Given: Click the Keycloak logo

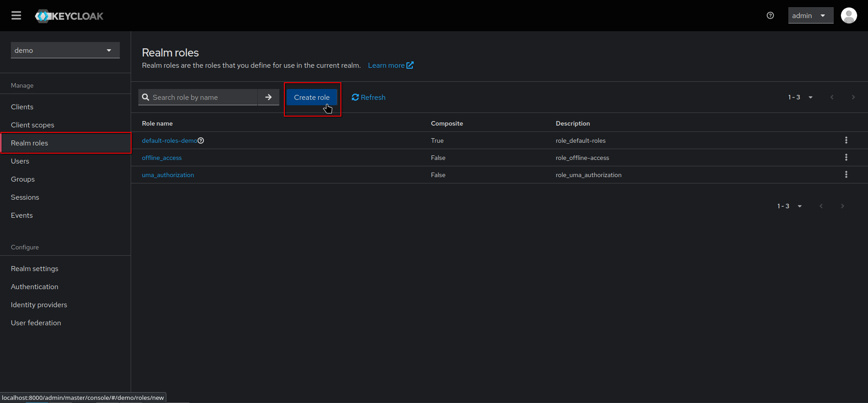Looking at the screenshot, I should click(x=69, y=16).
